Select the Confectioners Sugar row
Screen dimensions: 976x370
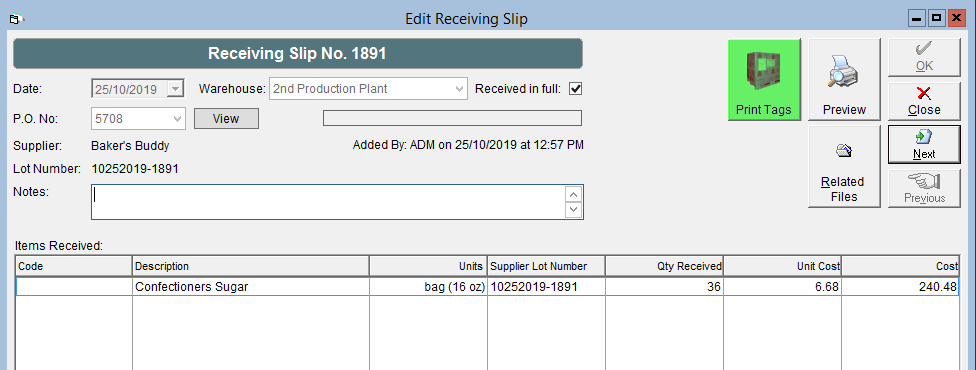487,287
